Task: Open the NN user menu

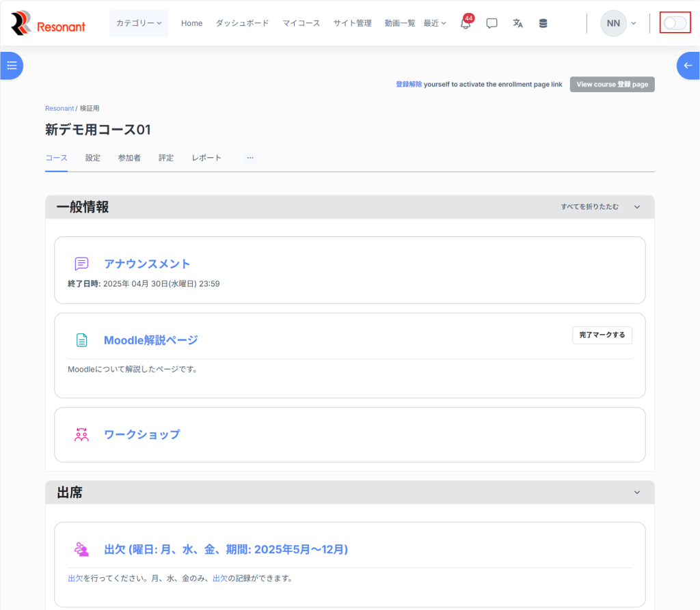Action: (618, 23)
